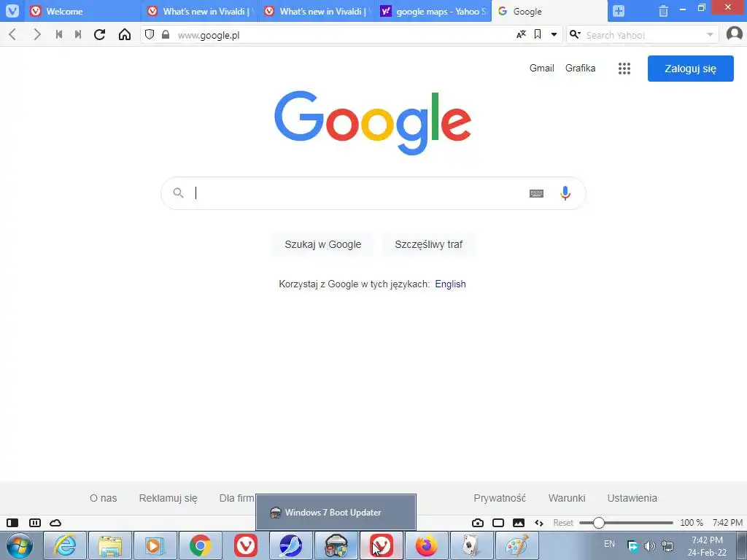Expand the Yahoo search field history dropdown
Screen dimensions: 747x560
710,34
